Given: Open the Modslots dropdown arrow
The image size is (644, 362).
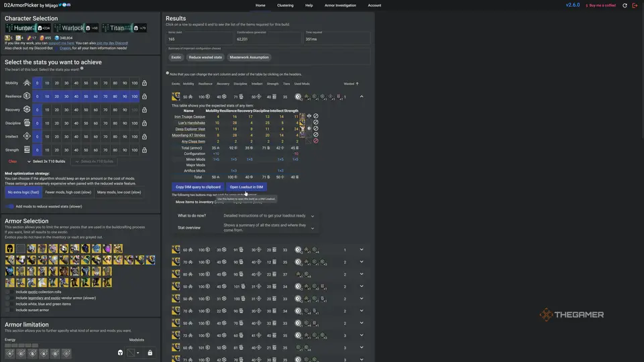Looking at the screenshot, I should point(138,353).
